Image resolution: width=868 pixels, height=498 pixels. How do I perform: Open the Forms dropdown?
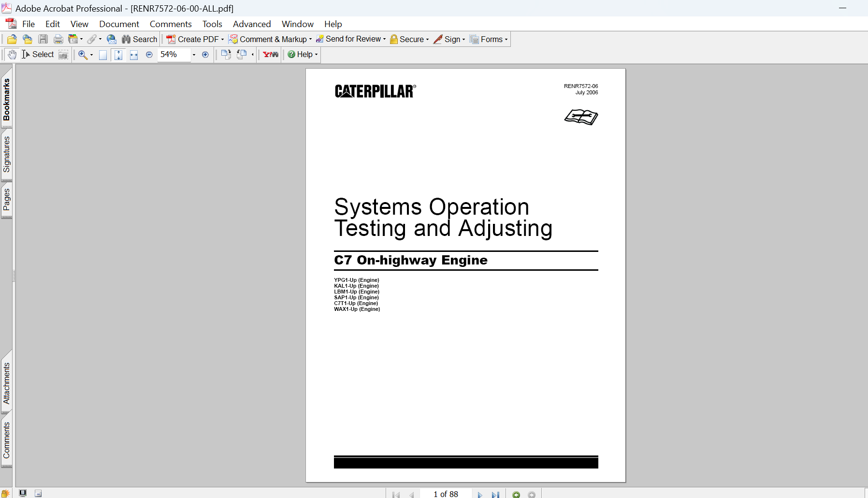tap(489, 40)
